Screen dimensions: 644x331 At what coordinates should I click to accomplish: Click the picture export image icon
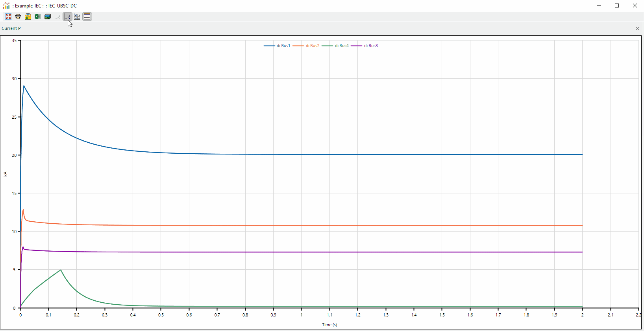point(48,17)
